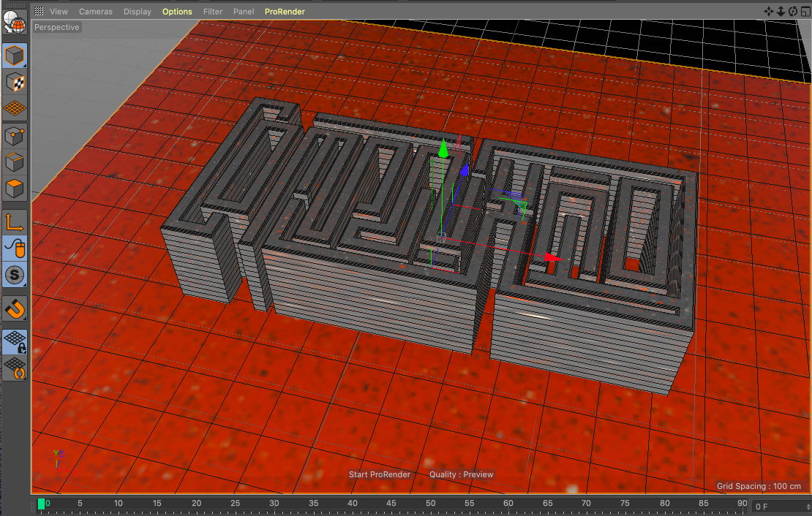Toggle Locked Workplane grid icon
The height and width of the screenshot is (516, 812).
[15, 342]
